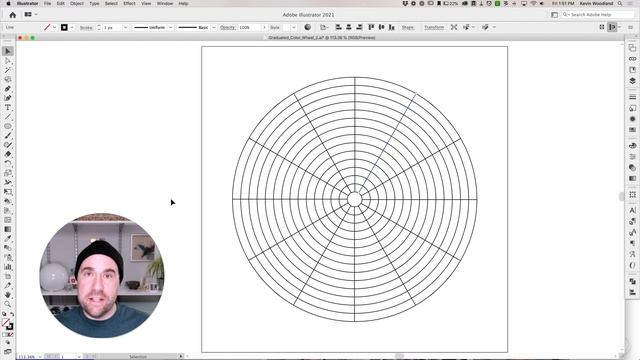The width and height of the screenshot is (640, 360).
Task: Open the zoom level dropdown in status bar
Action: (40, 357)
